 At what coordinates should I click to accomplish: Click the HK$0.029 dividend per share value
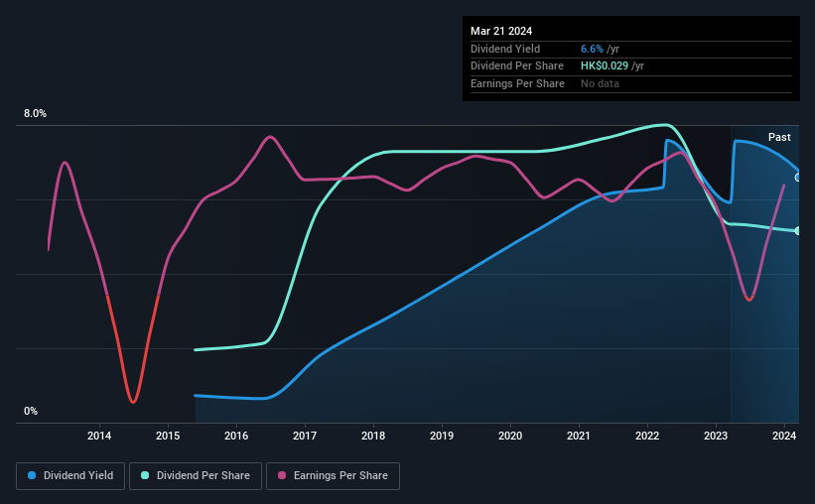[605, 66]
